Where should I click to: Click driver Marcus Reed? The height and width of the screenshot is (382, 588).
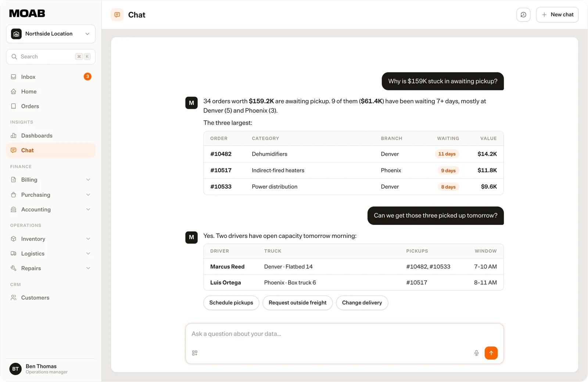(227, 267)
